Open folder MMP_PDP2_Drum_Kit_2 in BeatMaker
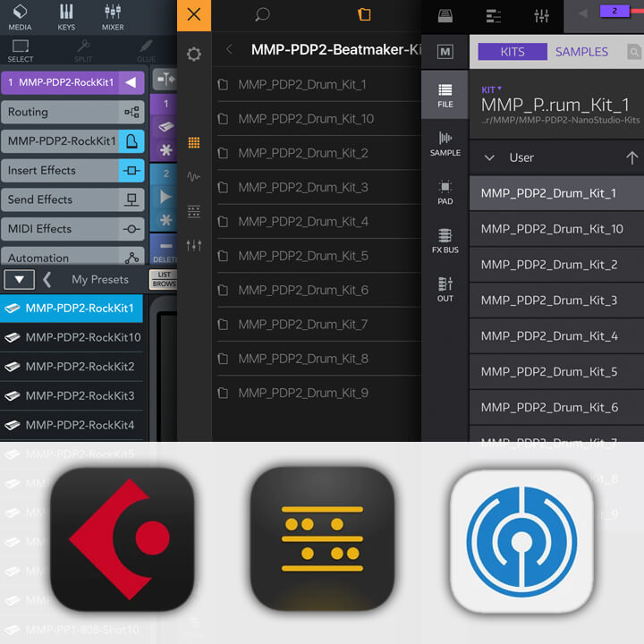Image resolution: width=644 pixels, height=644 pixels. tap(318, 153)
